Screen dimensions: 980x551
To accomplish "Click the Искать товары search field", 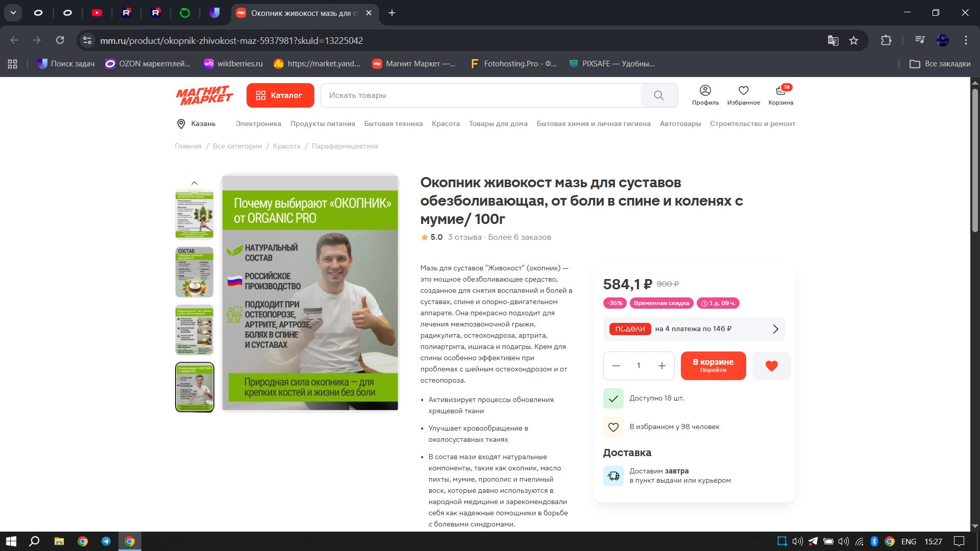I will pos(480,95).
